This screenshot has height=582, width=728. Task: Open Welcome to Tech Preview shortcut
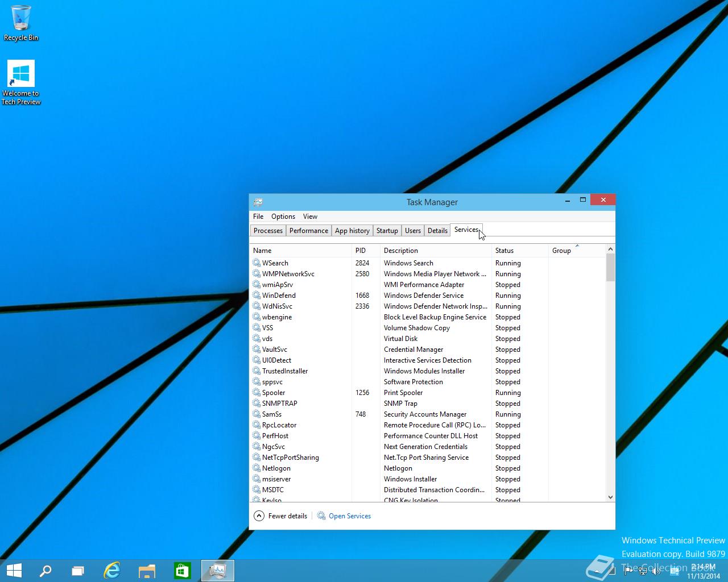click(x=21, y=83)
